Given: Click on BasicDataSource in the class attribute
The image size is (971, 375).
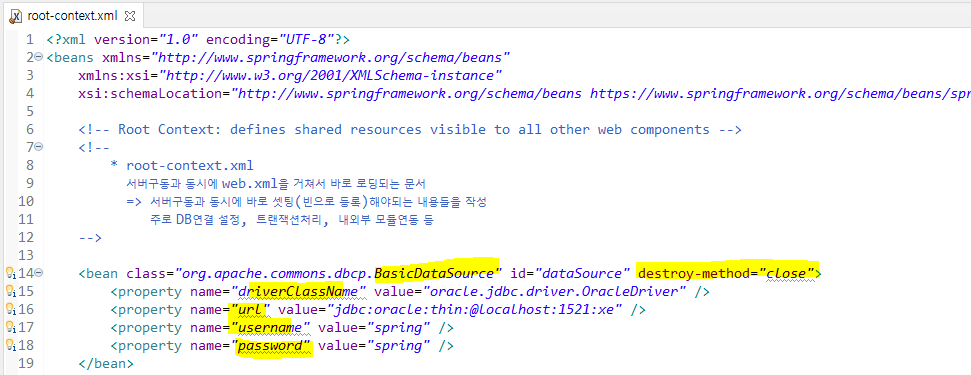Looking at the screenshot, I should tap(434, 273).
